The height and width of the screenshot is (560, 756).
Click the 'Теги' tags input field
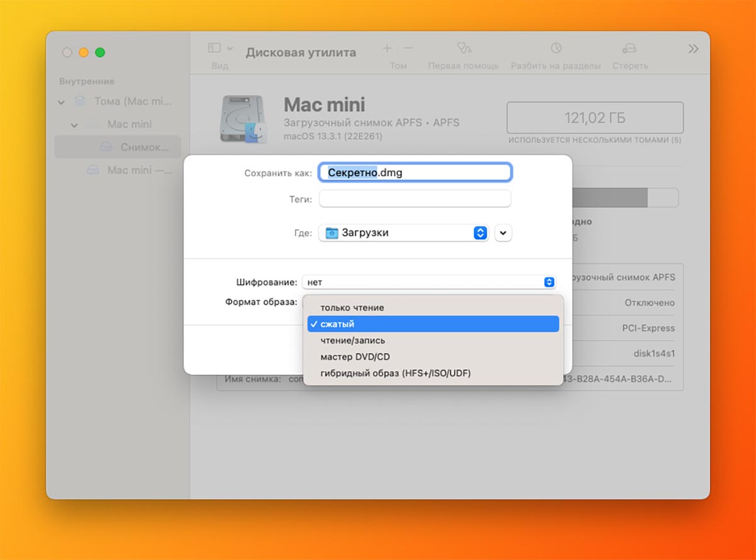[x=415, y=198]
